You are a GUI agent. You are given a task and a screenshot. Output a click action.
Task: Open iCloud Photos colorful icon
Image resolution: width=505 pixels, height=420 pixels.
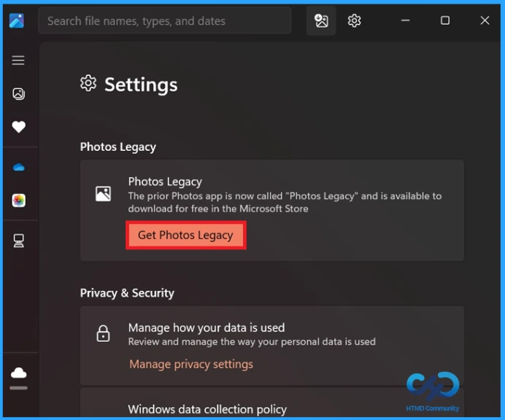point(19,201)
